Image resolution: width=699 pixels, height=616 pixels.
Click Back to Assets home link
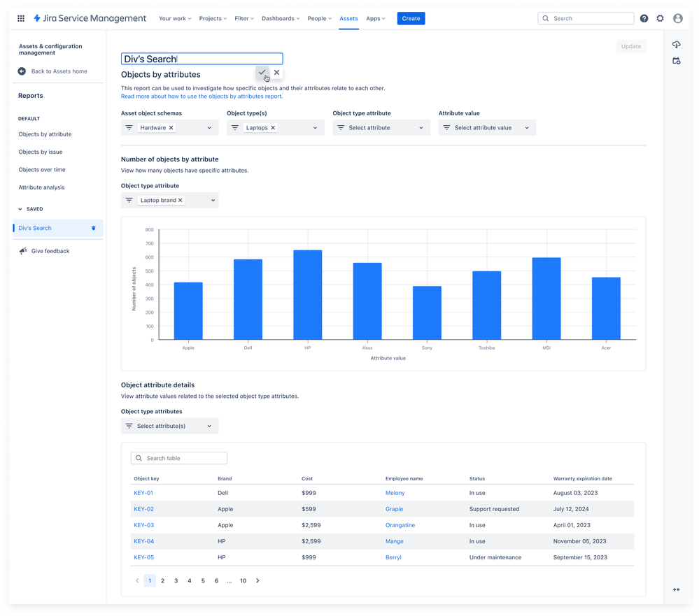point(59,71)
